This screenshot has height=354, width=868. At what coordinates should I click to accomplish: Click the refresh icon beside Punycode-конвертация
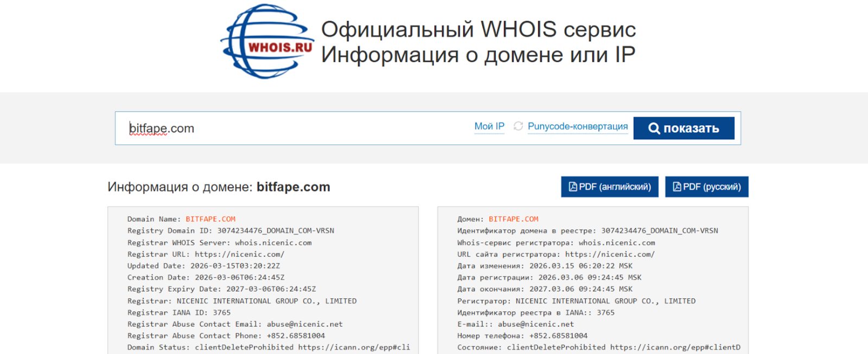click(x=518, y=126)
